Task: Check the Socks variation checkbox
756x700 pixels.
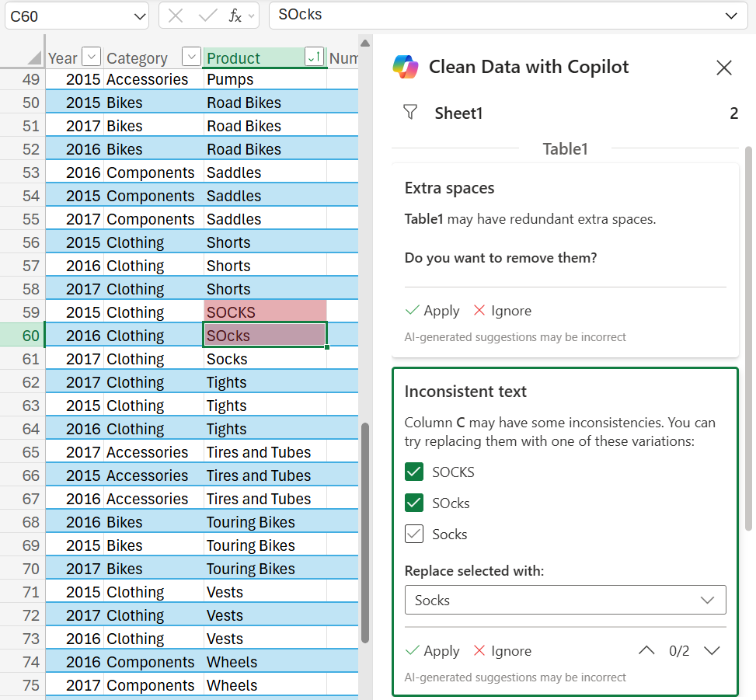Action: point(414,534)
